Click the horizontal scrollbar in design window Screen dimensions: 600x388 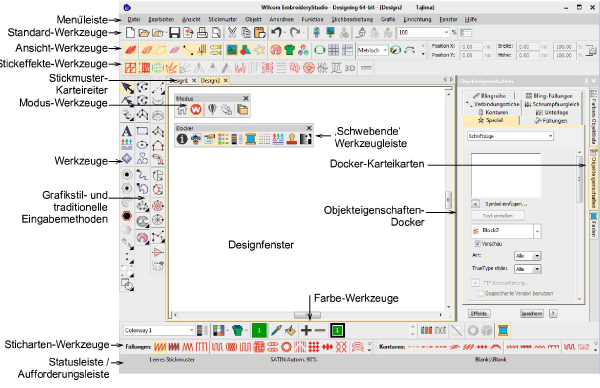(x=308, y=315)
